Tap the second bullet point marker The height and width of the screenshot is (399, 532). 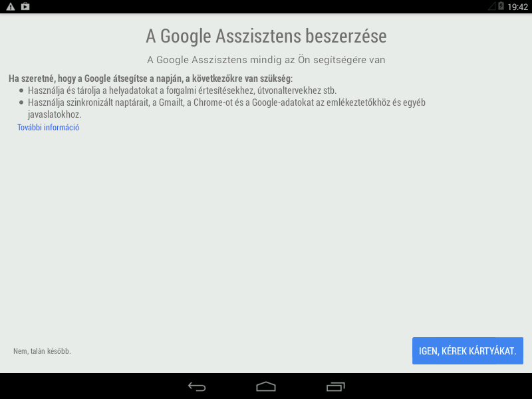coord(21,102)
